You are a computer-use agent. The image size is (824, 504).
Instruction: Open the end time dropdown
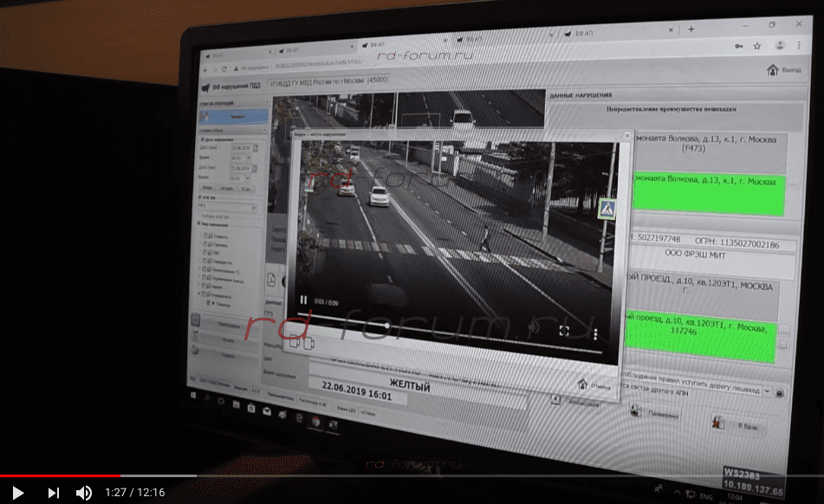pos(247,178)
